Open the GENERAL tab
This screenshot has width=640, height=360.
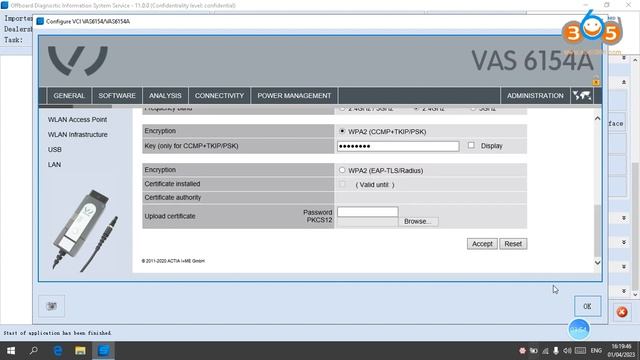point(69,96)
